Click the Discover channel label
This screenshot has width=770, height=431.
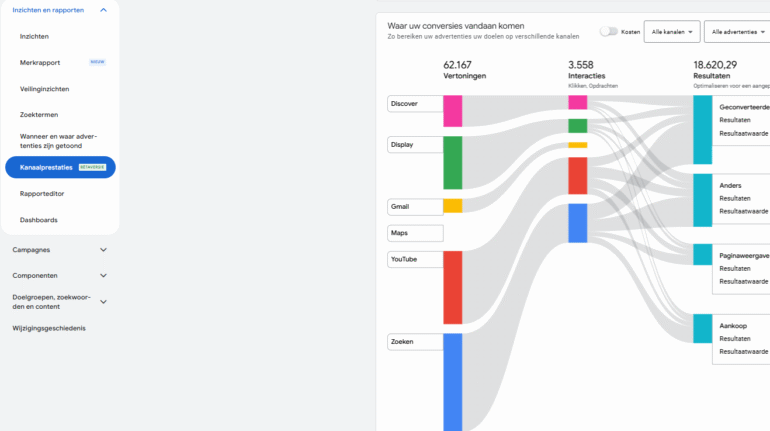(x=414, y=104)
